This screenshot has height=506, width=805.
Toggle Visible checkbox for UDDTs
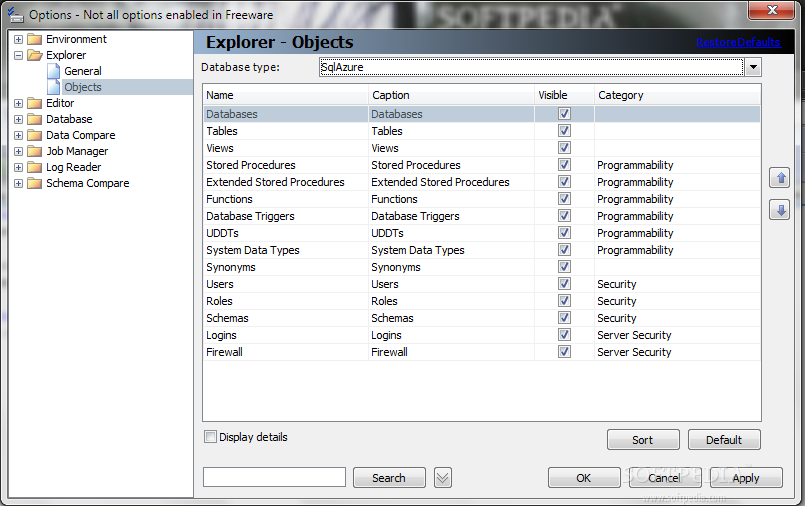pos(564,232)
